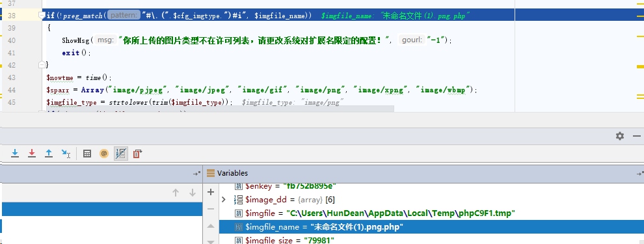
Task: Click the red Force Step Into icon
Action: pos(32,154)
